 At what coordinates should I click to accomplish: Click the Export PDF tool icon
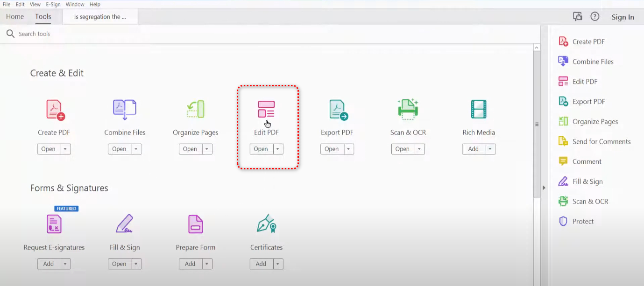click(338, 110)
